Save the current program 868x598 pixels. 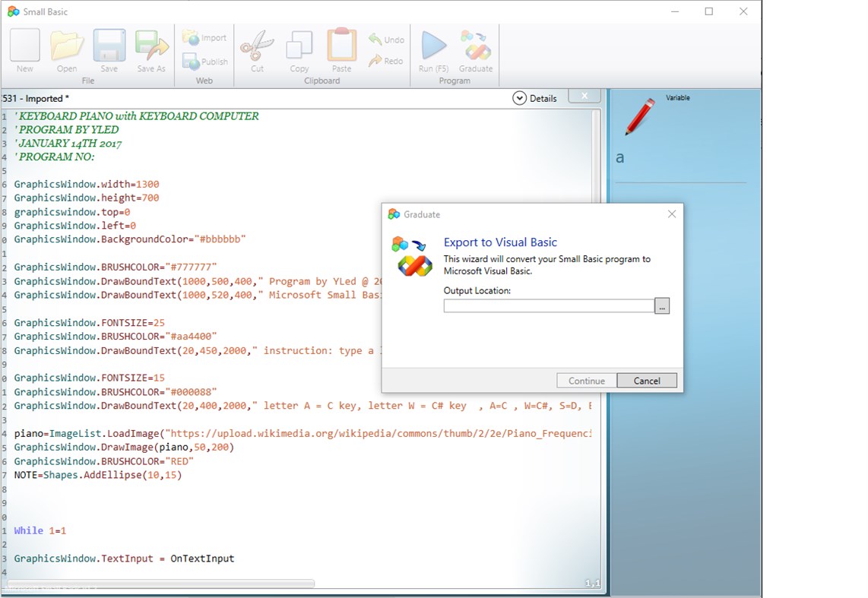108,47
